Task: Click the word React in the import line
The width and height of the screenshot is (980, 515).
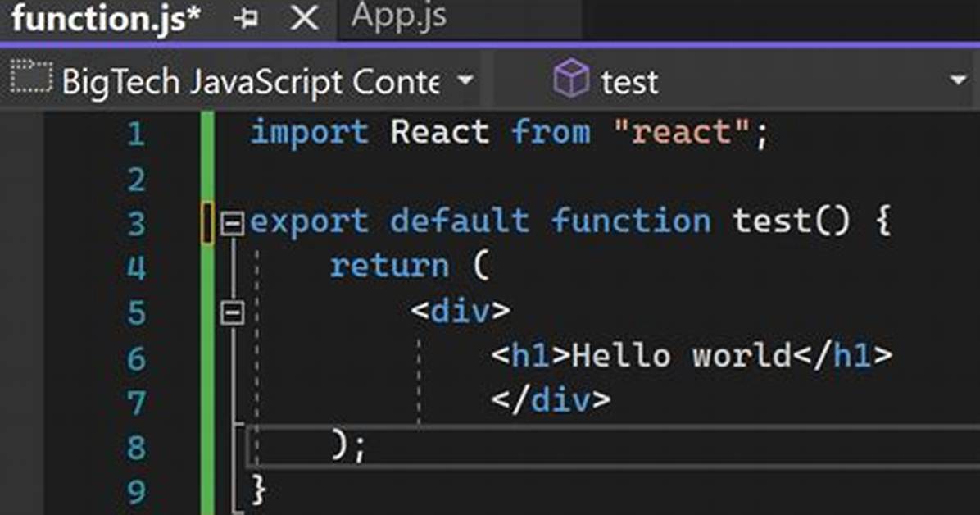Action: tap(439, 132)
